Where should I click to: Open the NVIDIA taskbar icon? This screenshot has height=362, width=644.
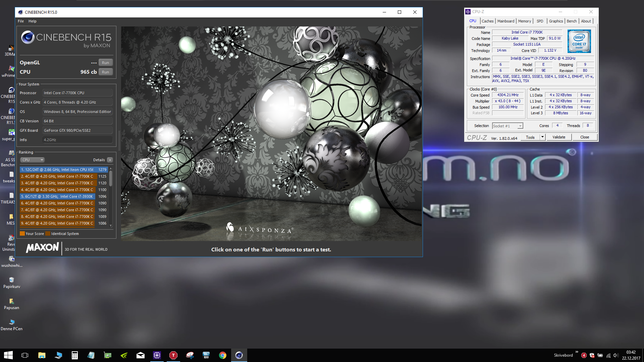[x=124, y=355]
